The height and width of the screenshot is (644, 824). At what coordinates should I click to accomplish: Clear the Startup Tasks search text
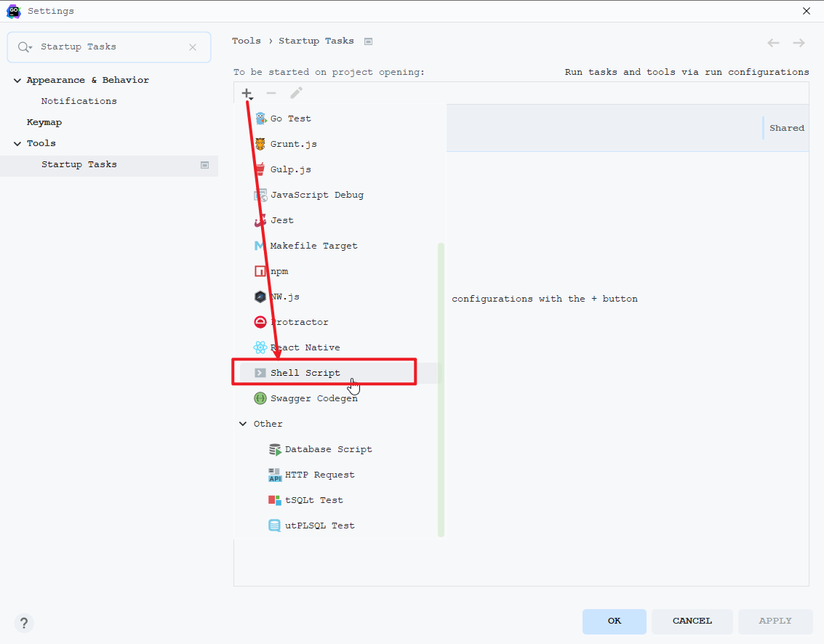pos(193,47)
